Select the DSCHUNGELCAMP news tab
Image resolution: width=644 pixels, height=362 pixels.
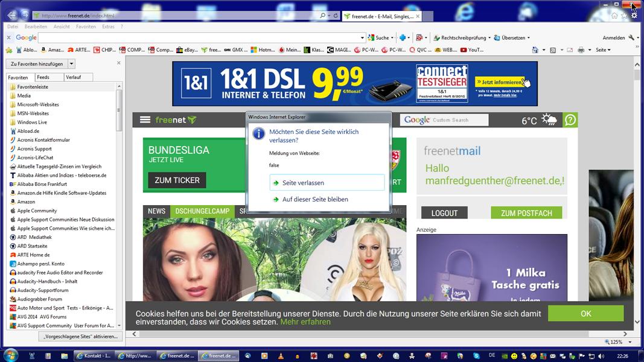pos(202,211)
